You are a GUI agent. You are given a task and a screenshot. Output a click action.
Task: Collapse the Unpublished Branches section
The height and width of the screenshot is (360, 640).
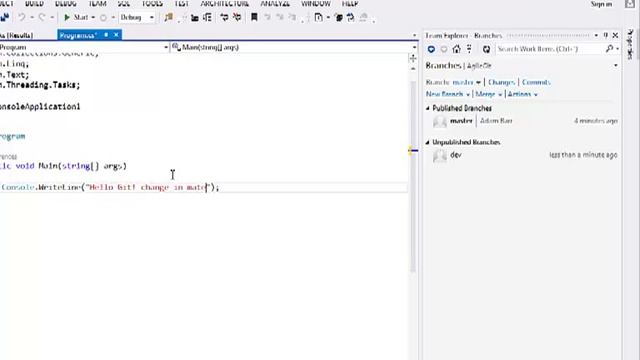point(428,142)
